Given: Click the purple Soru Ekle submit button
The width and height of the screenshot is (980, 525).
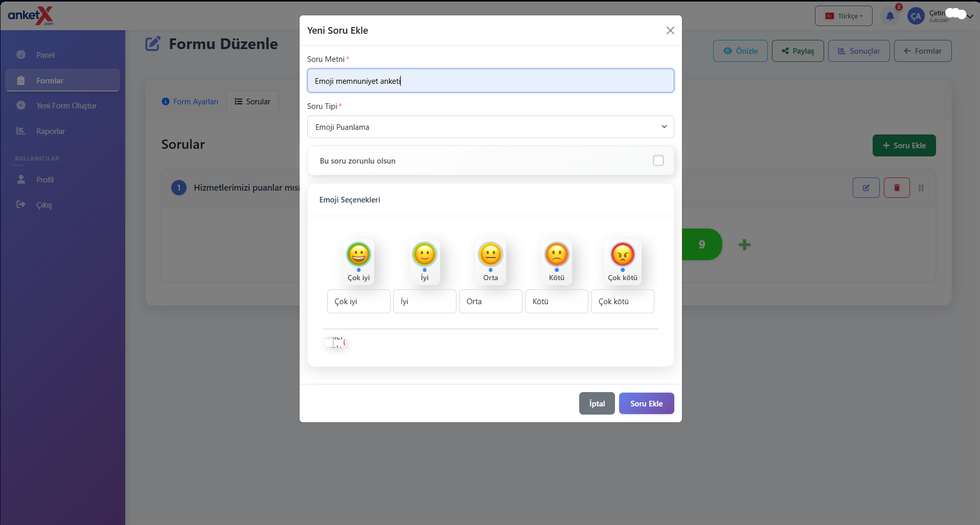Looking at the screenshot, I should [646, 403].
